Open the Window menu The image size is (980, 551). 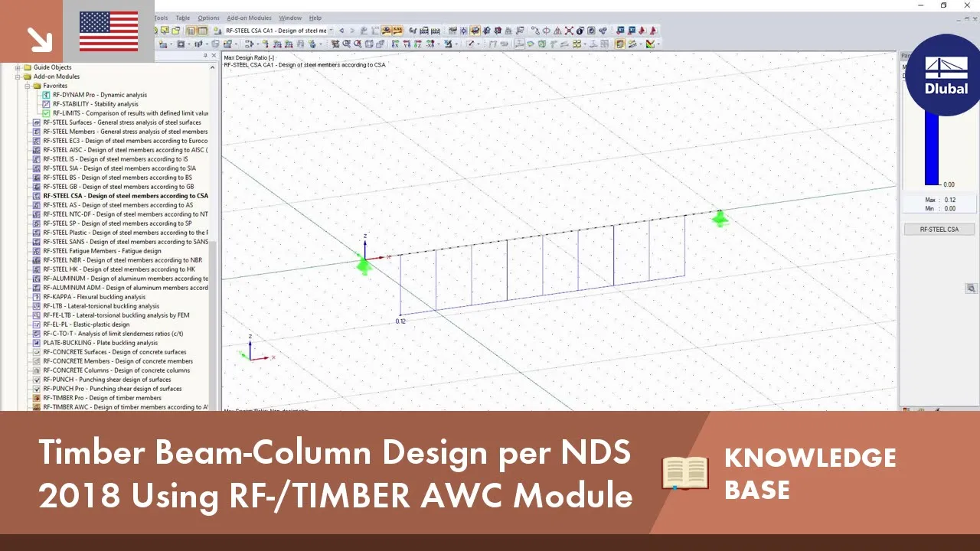(x=290, y=18)
